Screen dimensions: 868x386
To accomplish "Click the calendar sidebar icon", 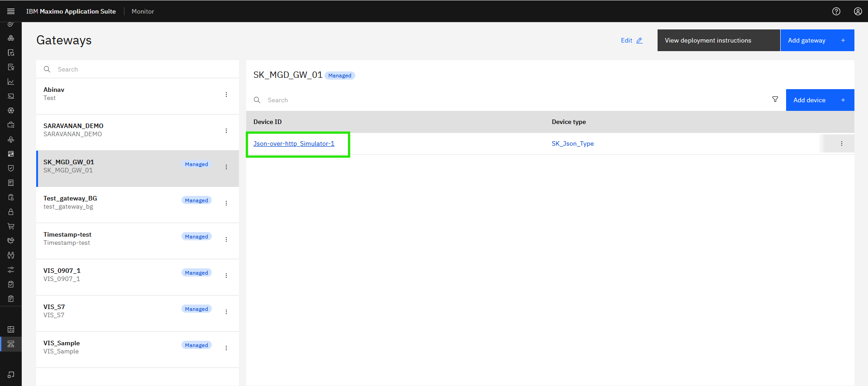I will click(x=11, y=154).
